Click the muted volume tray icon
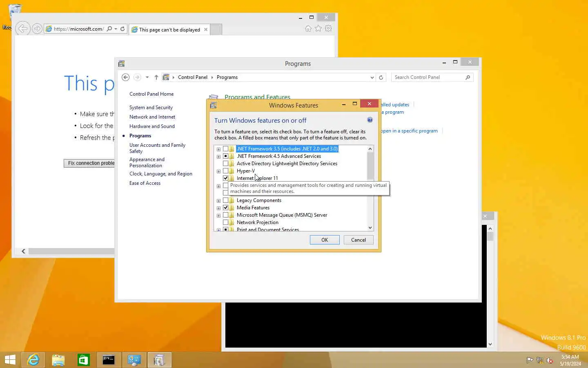The image size is (588, 368). tap(550, 360)
